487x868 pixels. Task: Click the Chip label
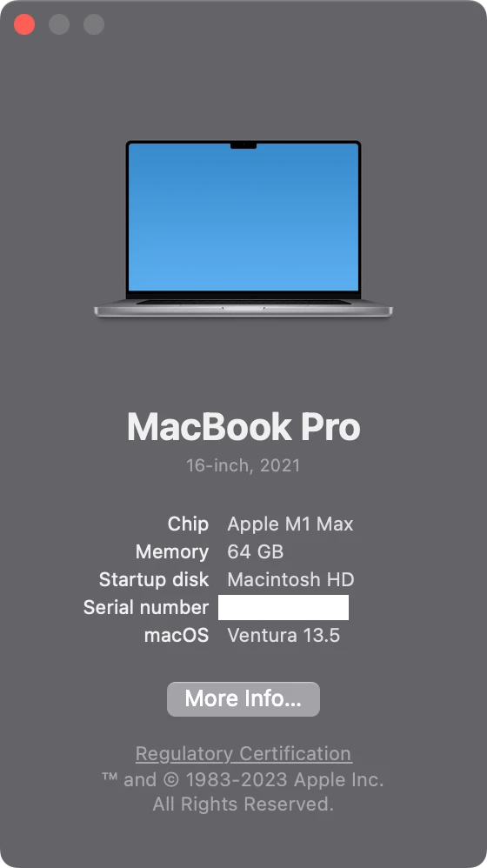click(188, 524)
